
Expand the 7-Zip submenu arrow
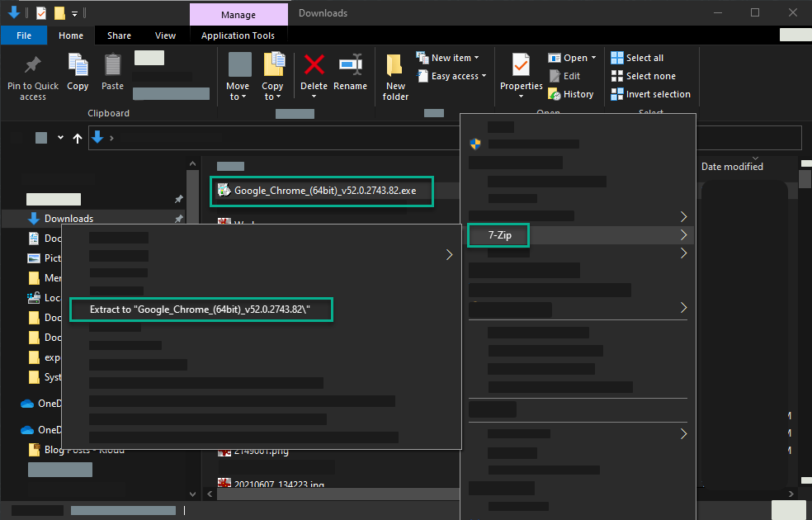(x=683, y=235)
